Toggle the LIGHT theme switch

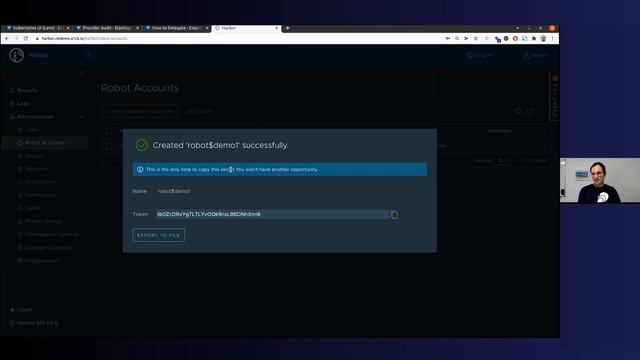point(21,310)
